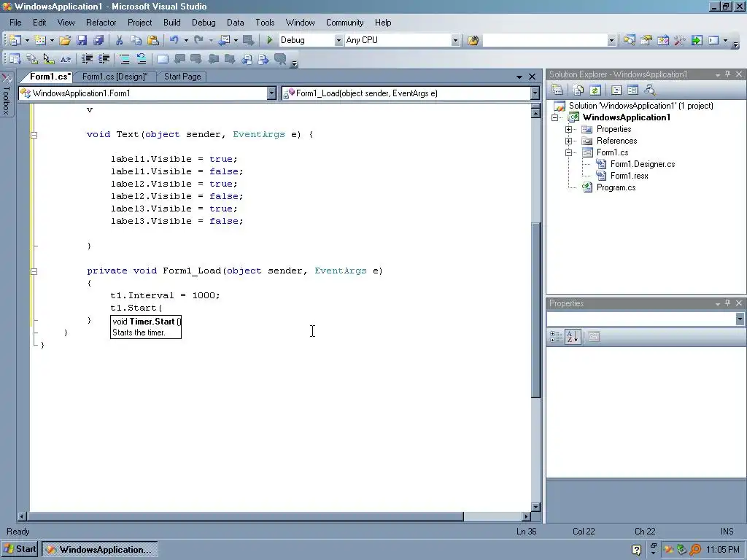Click the Save All multiple-disks icon
Screen dimensions: 747x560
pyautogui.click(x=98, y=41)
